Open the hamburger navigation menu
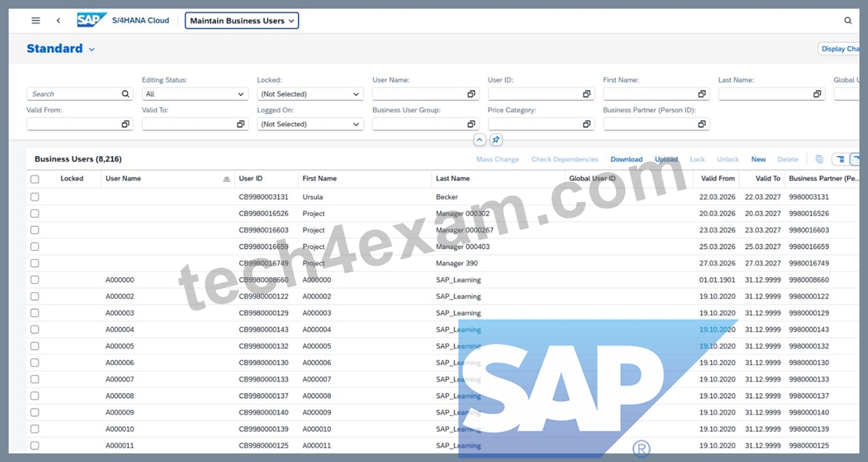 35,20
